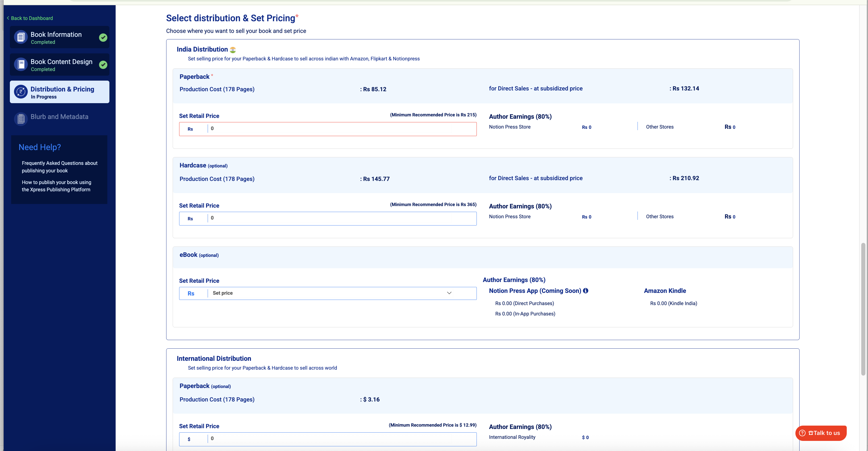Image resolution: width=868 pixels, height=451 pixels.
Task: Open the eBook Set price dropdown
Action: (x=328, y=293)
